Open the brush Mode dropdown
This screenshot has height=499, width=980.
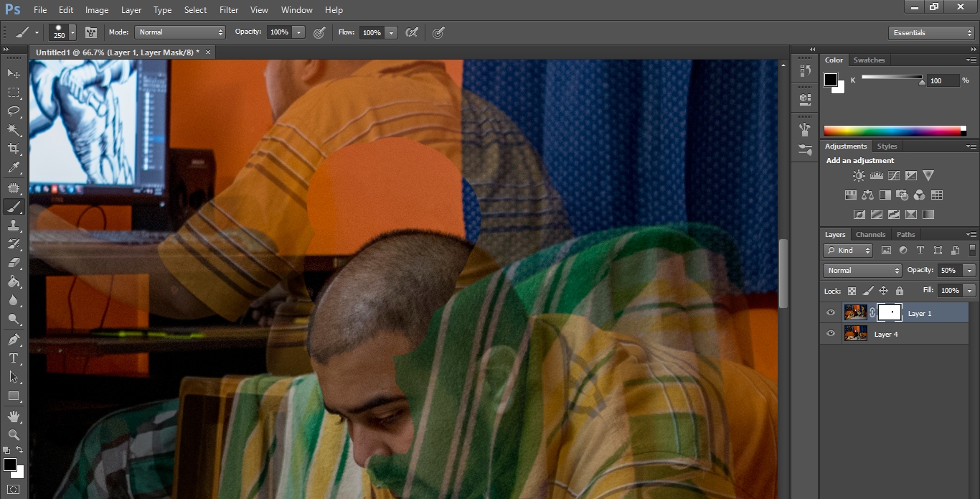pos(181,32)
